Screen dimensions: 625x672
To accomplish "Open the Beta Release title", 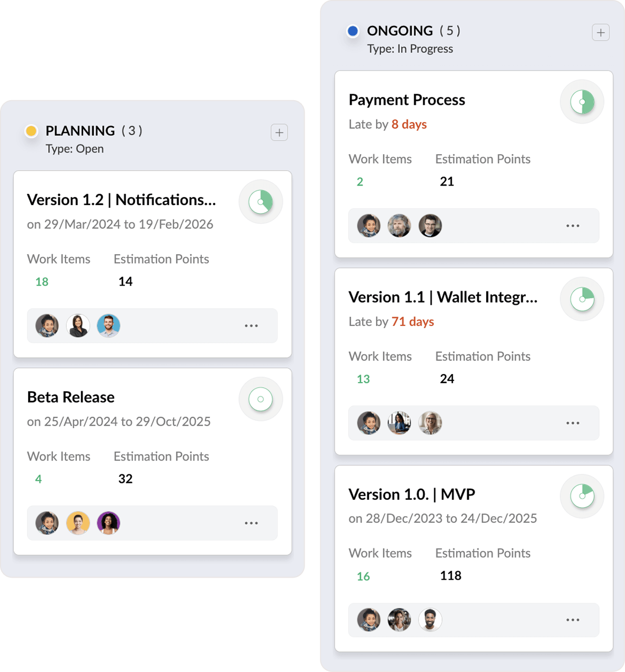I will pos(71,397).
